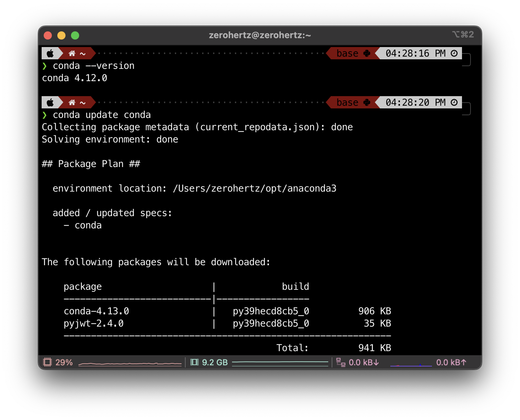The image size is (520, 420).
Task: Click the 'Collecting package metadata' line
Action: (x=198, y=127)
